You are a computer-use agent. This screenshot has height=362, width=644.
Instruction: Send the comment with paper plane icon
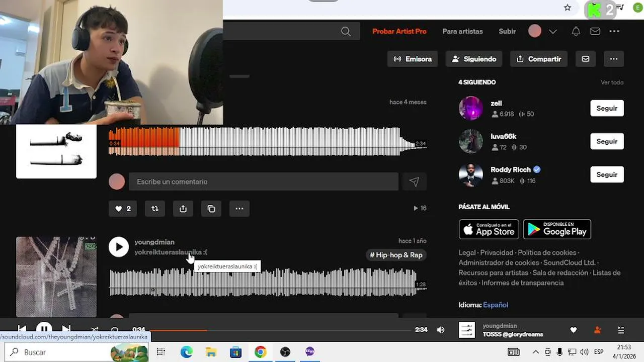(414, 182)
